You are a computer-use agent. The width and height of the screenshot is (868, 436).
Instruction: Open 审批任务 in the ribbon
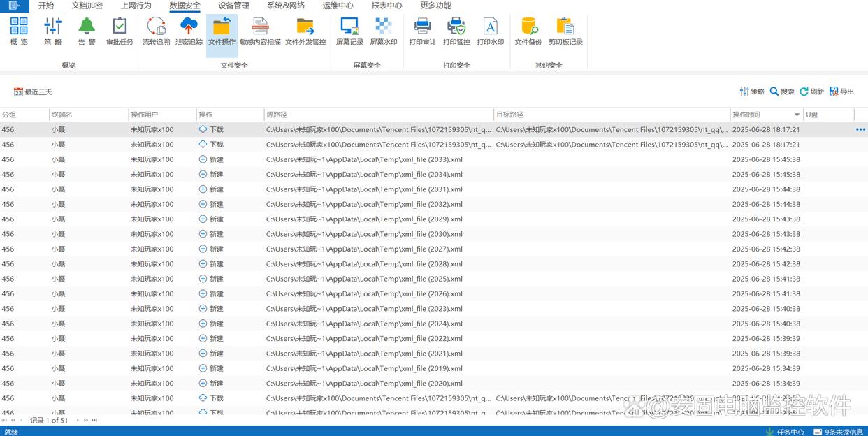(x=120, y=31)
